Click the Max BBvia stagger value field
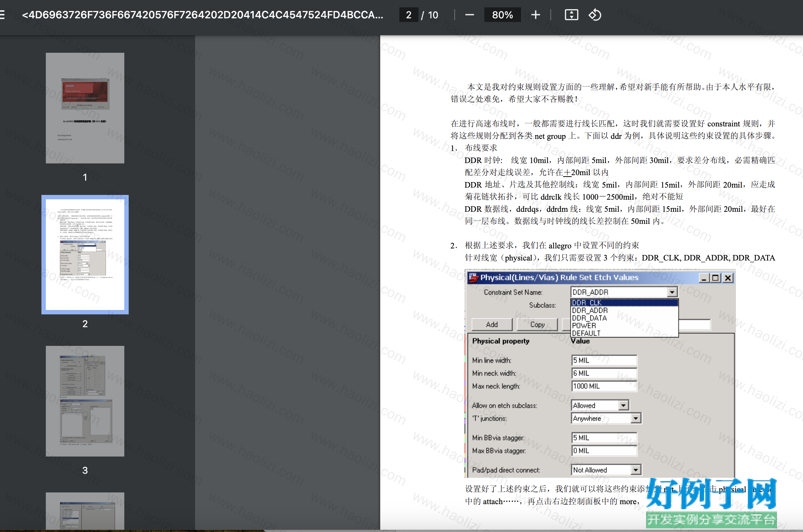Image resolution: width=803 pixels, height=532 pixels. (x=604, y=450)
